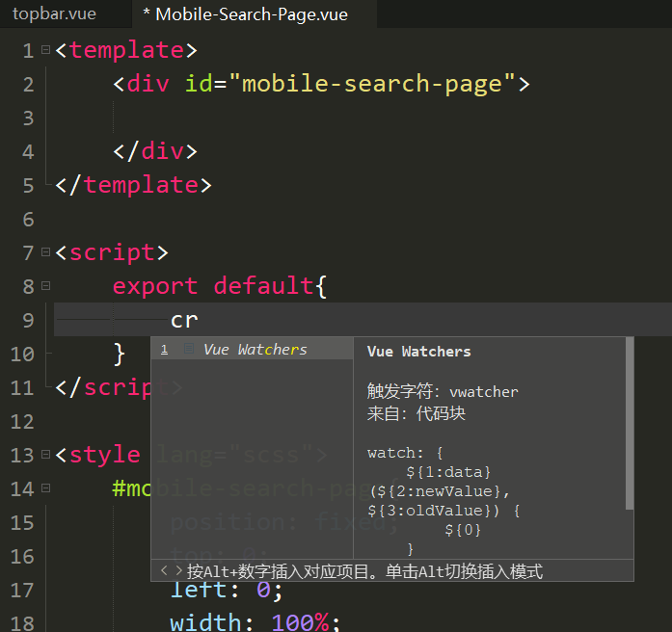Collapse the export default block on line 8
This screenshot has width=672, height=632.
pyautogui.click(x=45, y=286)
